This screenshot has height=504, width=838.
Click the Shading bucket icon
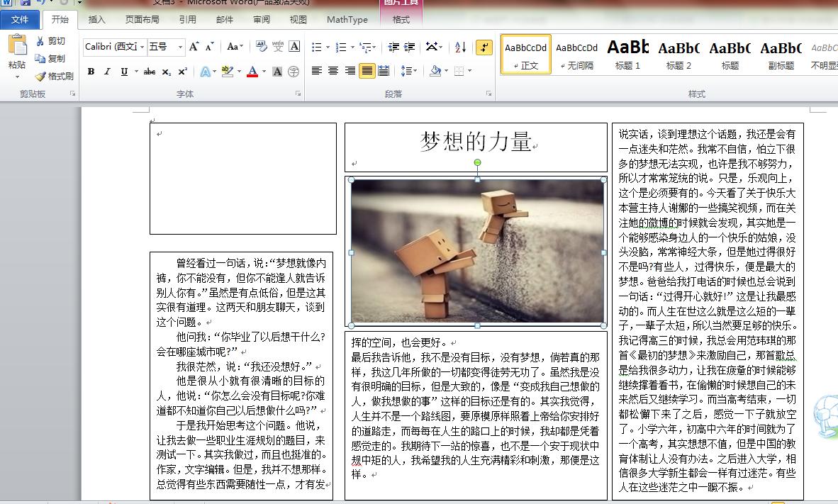point(435,70)
